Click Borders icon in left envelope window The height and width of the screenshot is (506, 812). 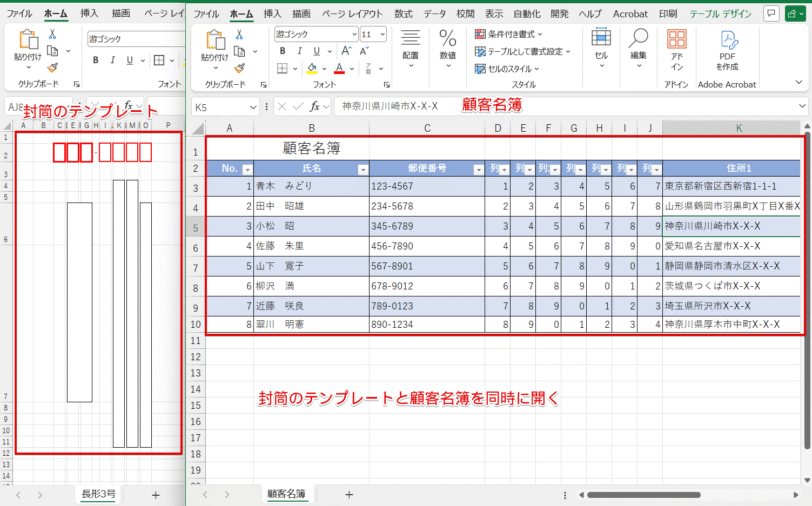(x=159, y=60)
